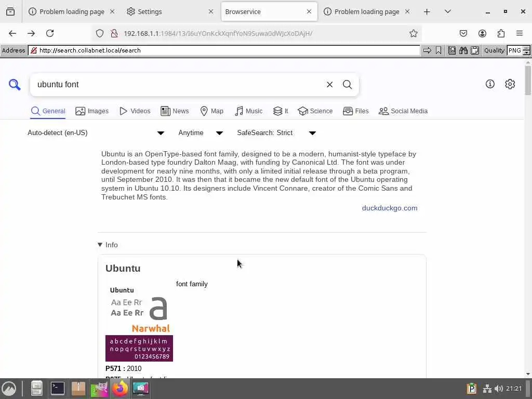Switch to the News category tab
This screenshot has height=399, width=532.
pyautogui.click(x=175, y=111)
